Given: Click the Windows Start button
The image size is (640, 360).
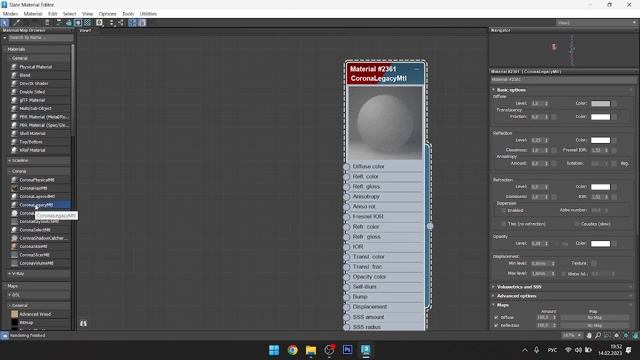Looking at the screenshot, I should (x=274, y=350).
